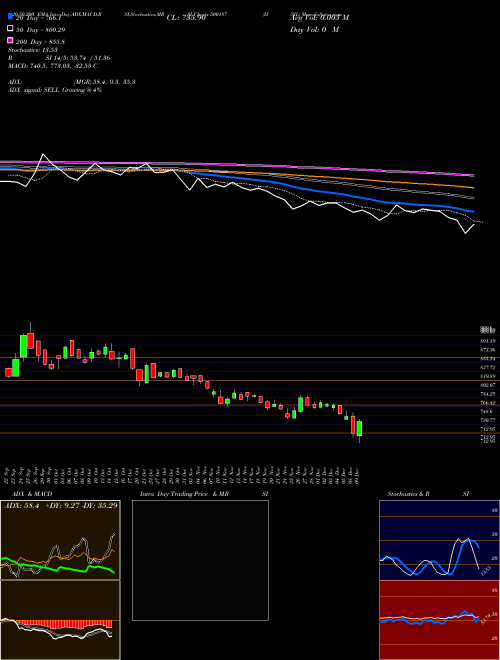Click the Day Vol label

click(x=314, y=29)
